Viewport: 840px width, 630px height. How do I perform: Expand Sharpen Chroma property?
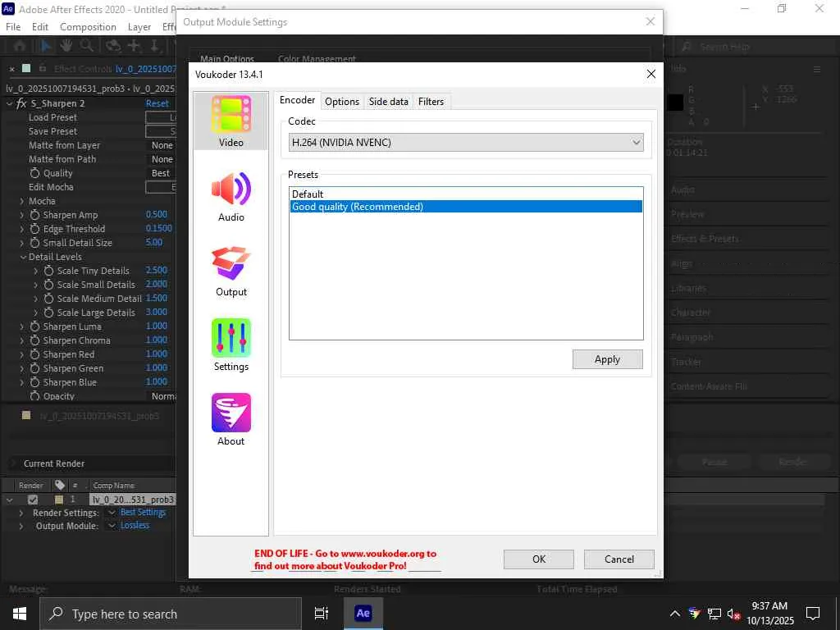point(22,340)
